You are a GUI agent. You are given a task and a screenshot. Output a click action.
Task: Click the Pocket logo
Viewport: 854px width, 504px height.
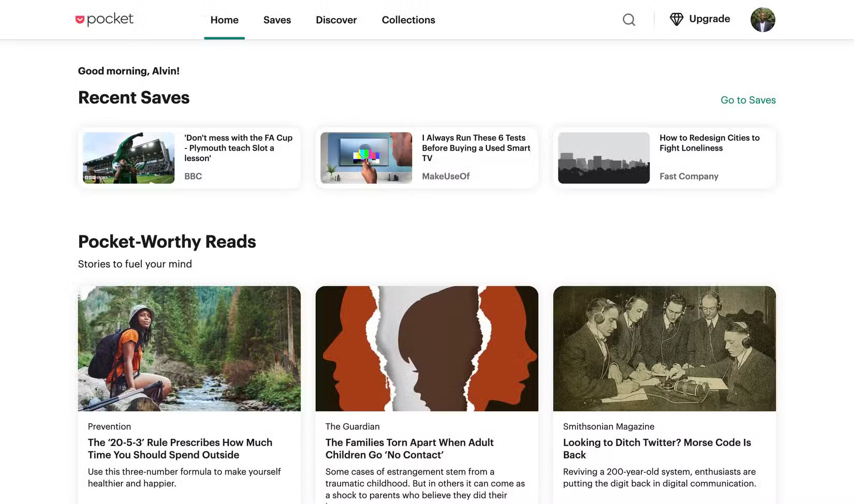104,20
